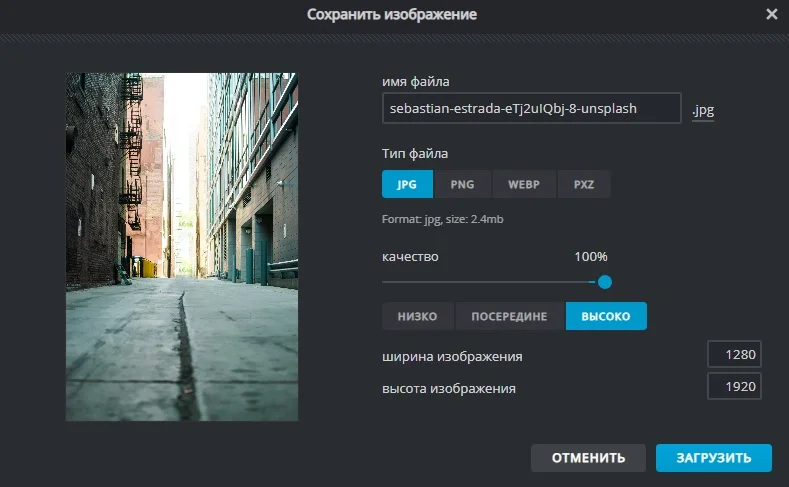Close the Сохранить изображение dialog

[771, 14]
